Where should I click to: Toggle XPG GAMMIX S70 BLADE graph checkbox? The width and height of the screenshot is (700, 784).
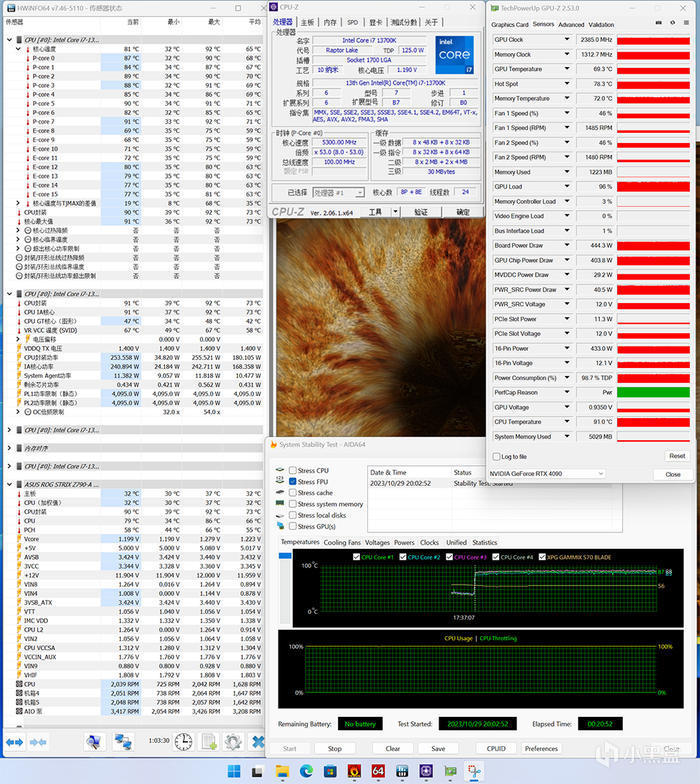pos(542,557)
